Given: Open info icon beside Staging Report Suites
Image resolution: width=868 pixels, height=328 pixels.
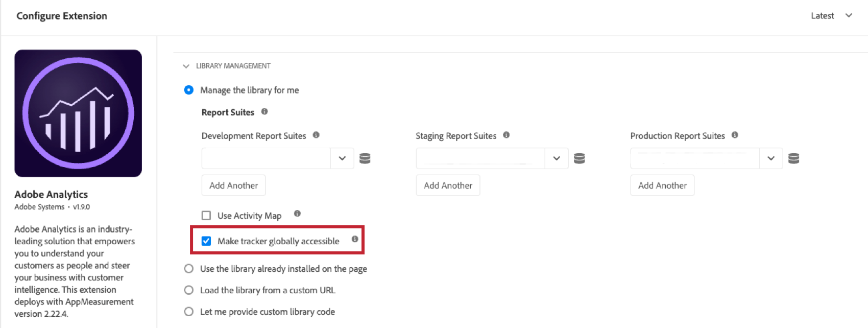Looking at the screenshot, I should coord(507,135).
